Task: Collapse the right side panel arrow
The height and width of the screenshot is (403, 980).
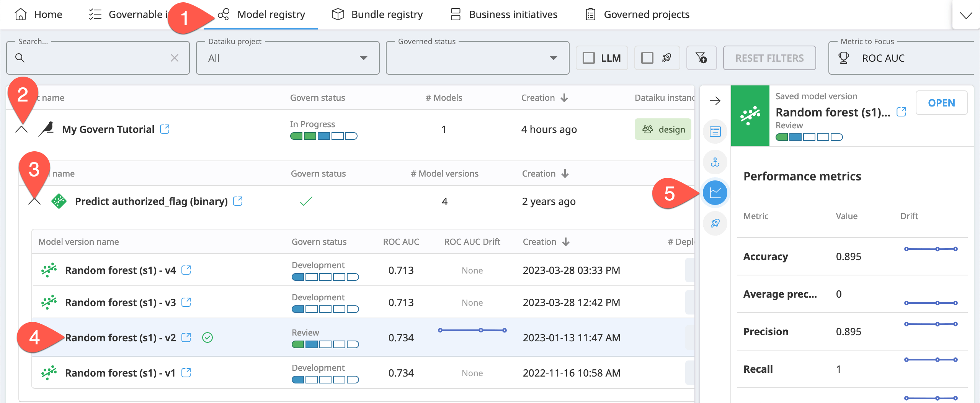Action: pos(715,101)
